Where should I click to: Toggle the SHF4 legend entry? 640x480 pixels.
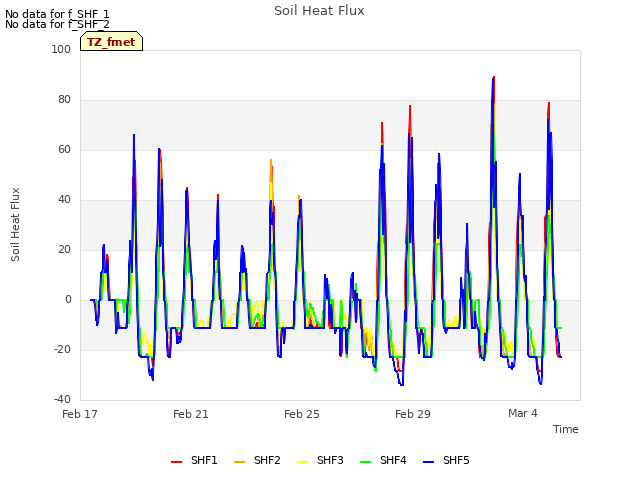tap(384, 461)
